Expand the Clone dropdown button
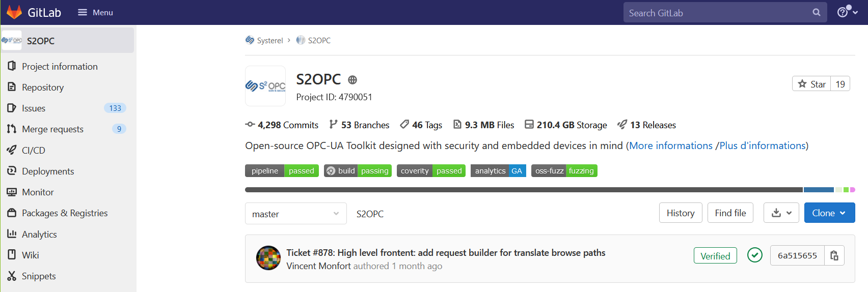Screen dimensions: 868x292 [x=829, y=213]
